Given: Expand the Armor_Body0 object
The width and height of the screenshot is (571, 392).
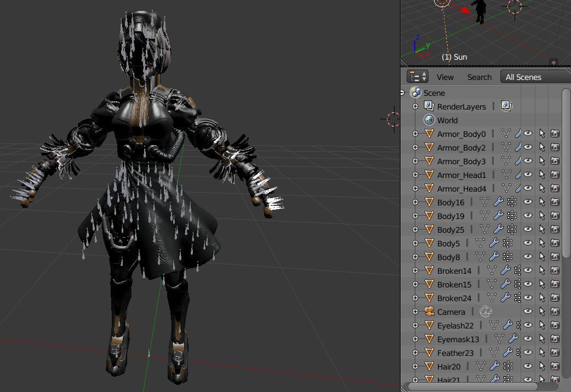Looking at the screenshot, I should 415,134.
